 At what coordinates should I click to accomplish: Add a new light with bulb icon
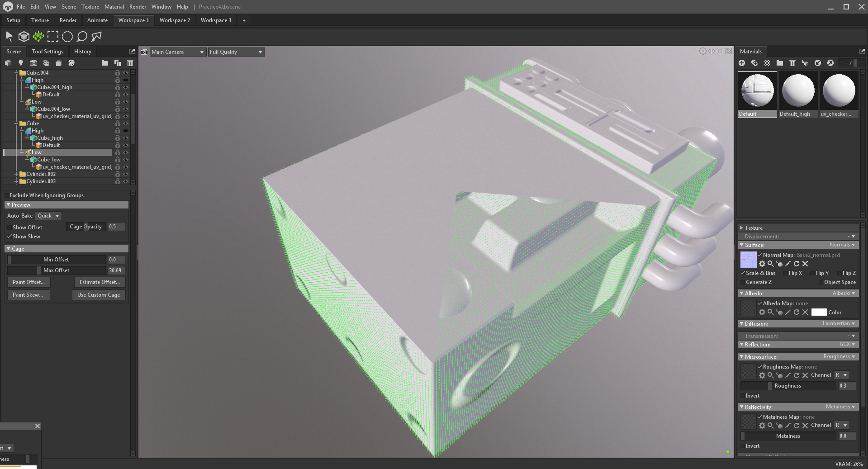tap(21, 63)
